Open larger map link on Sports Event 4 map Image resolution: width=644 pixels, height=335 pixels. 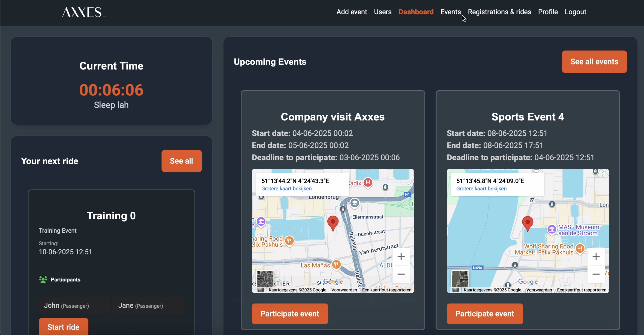click(x=481, y=188)
